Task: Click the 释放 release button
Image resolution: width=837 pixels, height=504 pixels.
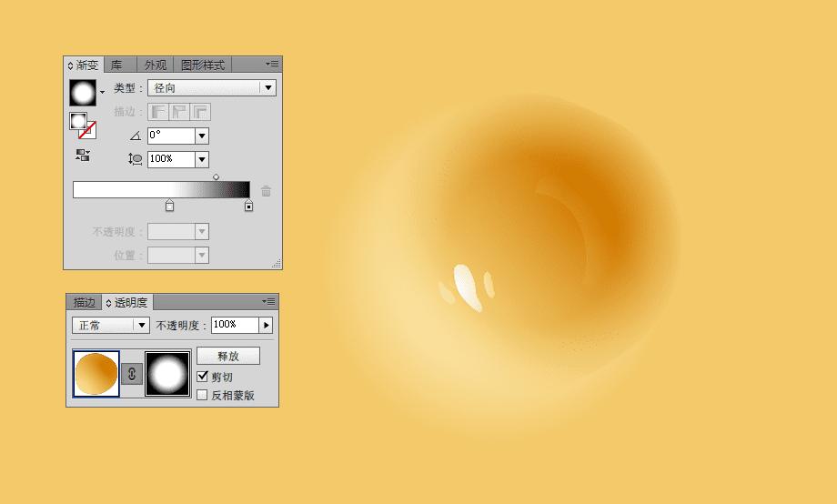Action: click(228, 356)
